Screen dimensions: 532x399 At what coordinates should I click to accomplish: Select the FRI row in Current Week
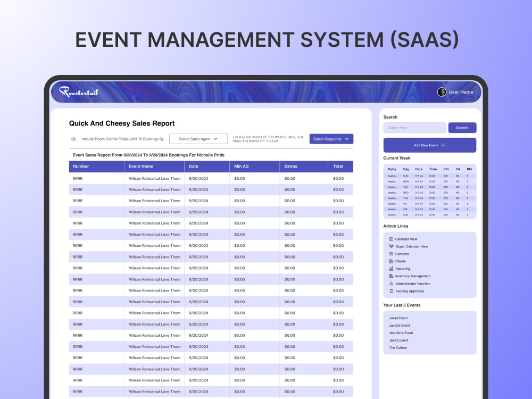pos(430,204)
